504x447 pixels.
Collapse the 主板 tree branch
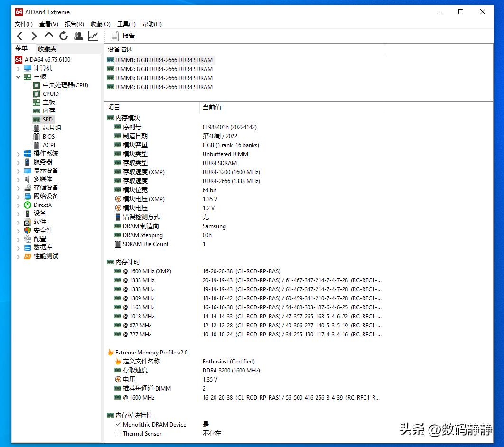coord(18,76)
